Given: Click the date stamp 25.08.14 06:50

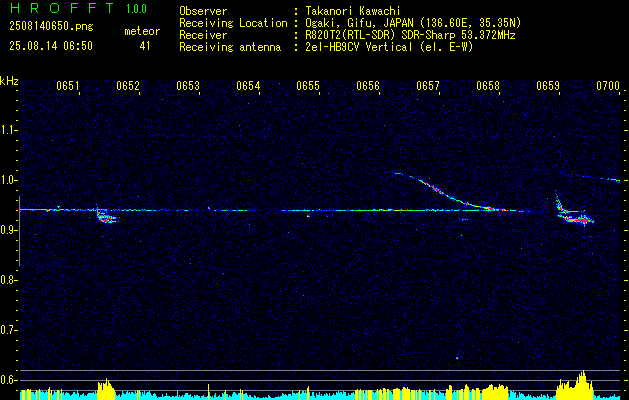Looking at the screenshot, I should (51, 46).
